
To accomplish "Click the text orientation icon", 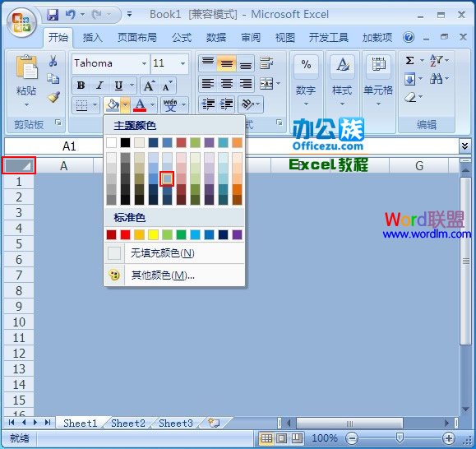I will tap(247, 104).
